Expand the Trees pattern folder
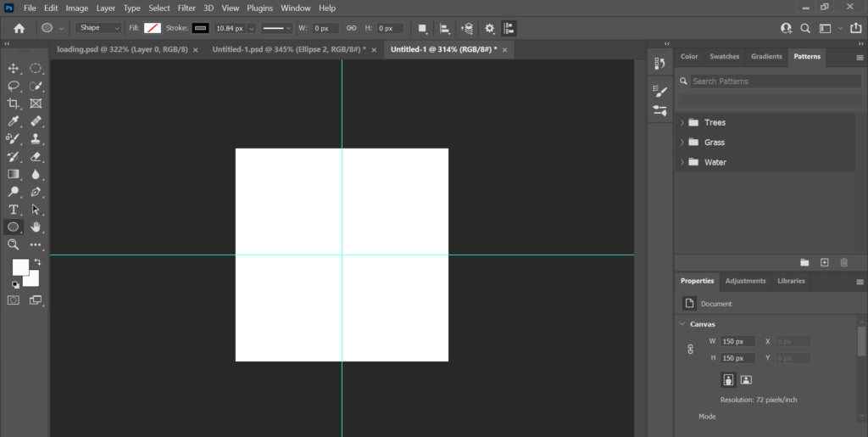This screenshot has width=868, height=437. (682, 122)
